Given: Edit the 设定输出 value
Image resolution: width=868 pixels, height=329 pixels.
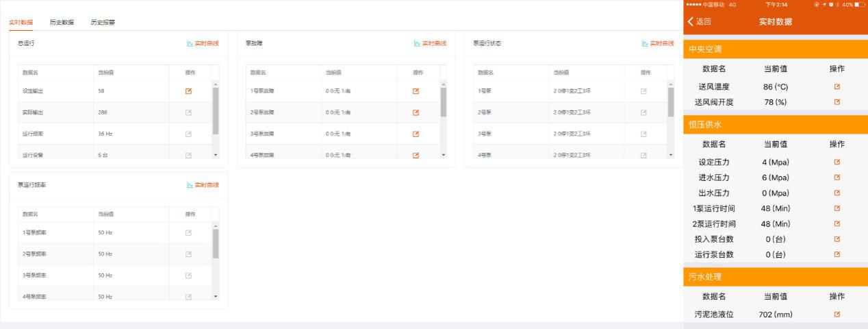Looking at the screenshot, I should point(188,91).
